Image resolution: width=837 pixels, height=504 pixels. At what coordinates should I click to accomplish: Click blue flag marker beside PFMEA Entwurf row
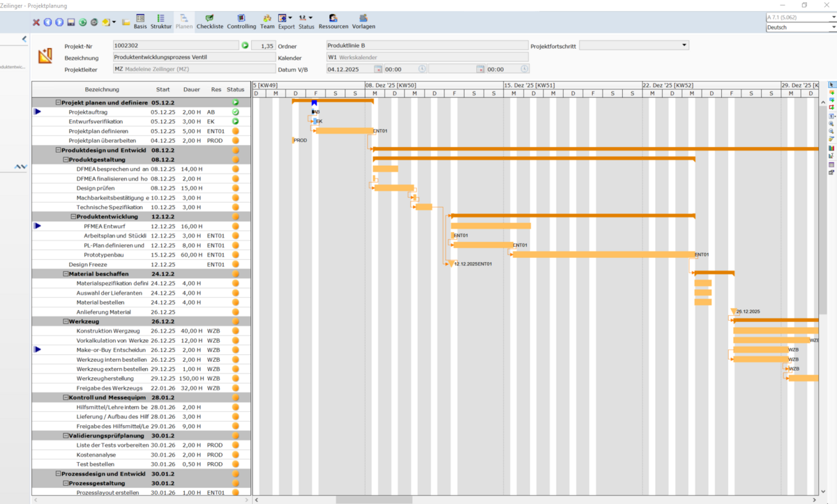38,226
